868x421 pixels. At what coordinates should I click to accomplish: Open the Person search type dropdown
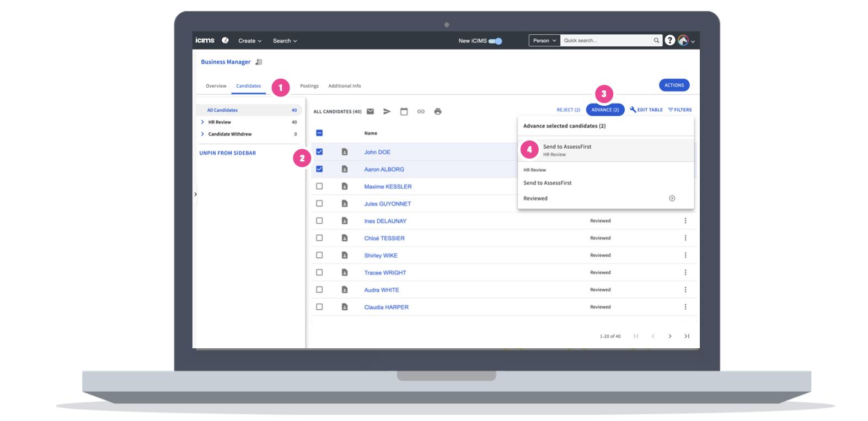(544, 41)
